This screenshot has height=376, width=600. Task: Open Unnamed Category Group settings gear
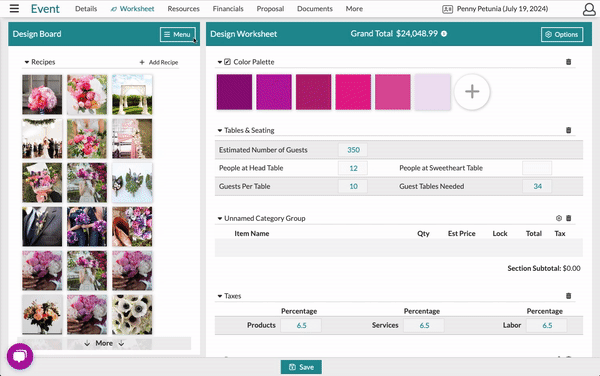[x=559, y=218]
